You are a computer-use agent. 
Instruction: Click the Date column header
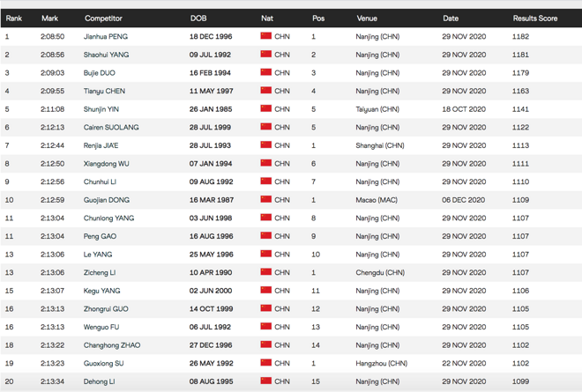pyautogui.click(x=451, y=18)
